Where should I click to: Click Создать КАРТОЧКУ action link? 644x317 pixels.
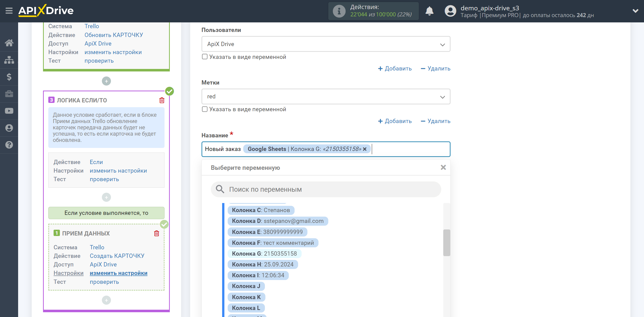point(117,256)
